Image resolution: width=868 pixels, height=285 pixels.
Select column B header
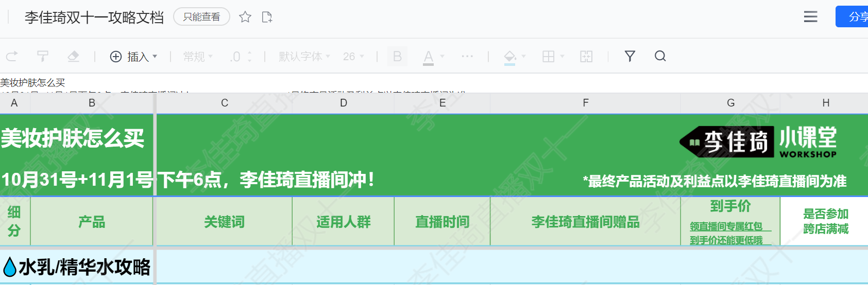(x=92, y=103)
